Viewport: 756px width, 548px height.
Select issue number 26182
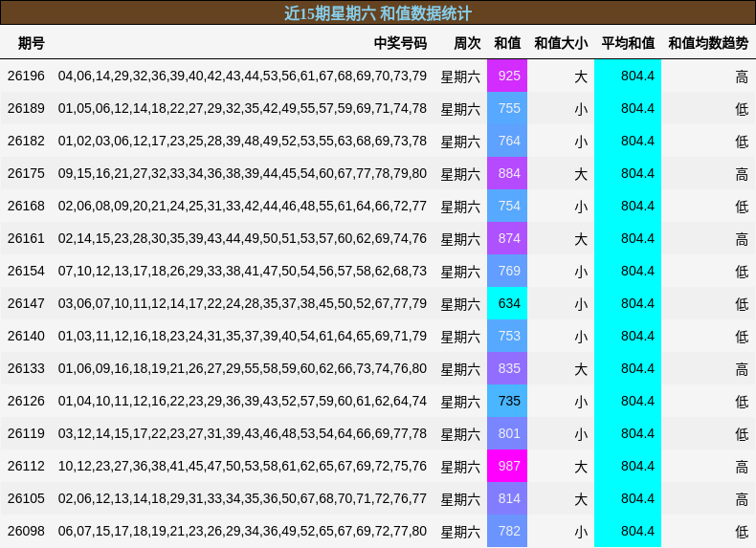(26, 142)
